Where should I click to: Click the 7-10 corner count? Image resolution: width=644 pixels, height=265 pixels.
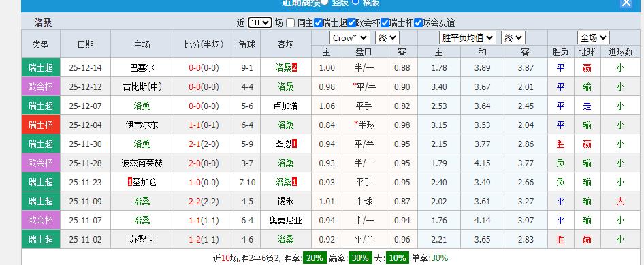(247, 183)
